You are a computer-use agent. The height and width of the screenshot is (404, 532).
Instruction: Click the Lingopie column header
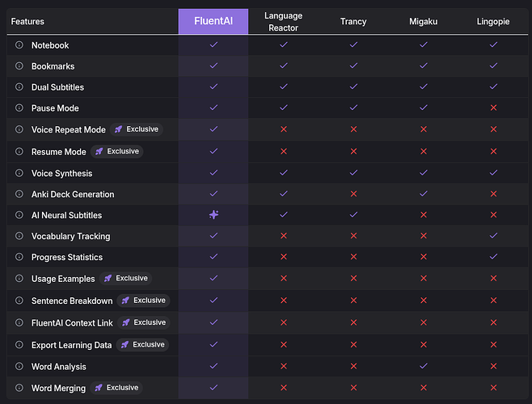coord(493,22)
